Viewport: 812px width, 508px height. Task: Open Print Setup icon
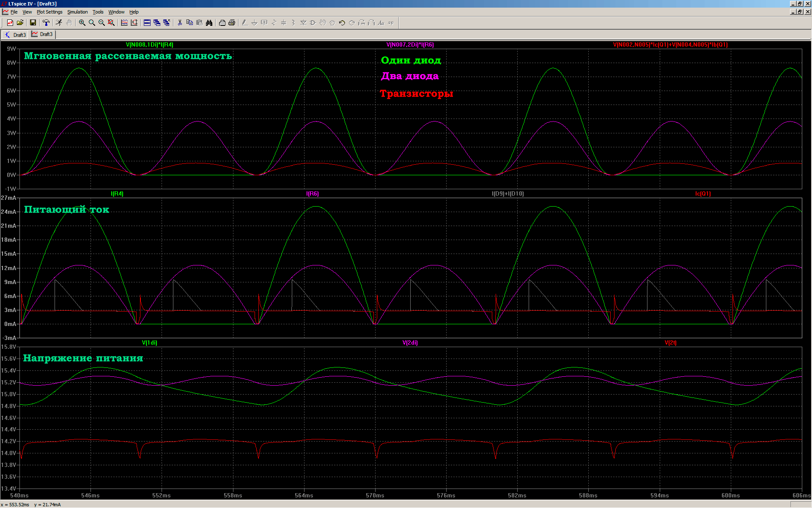pos(222,23)
